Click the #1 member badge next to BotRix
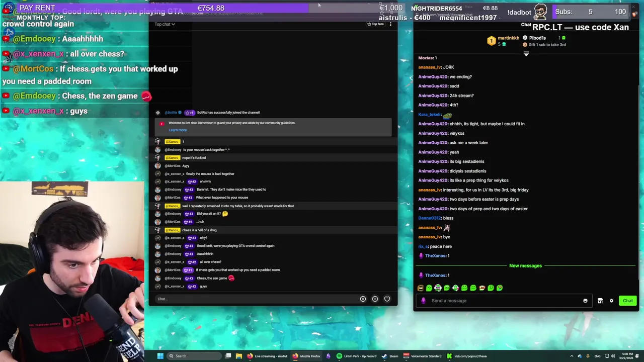 click(190, 113)
